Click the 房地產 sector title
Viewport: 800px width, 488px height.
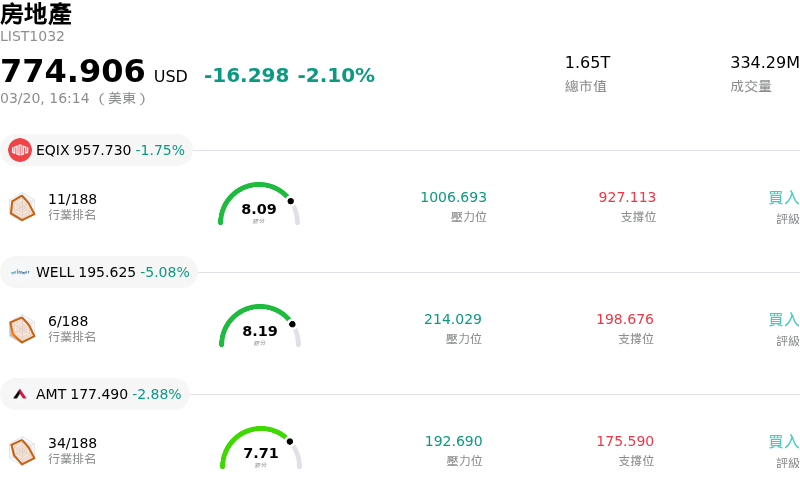(36, 14)
